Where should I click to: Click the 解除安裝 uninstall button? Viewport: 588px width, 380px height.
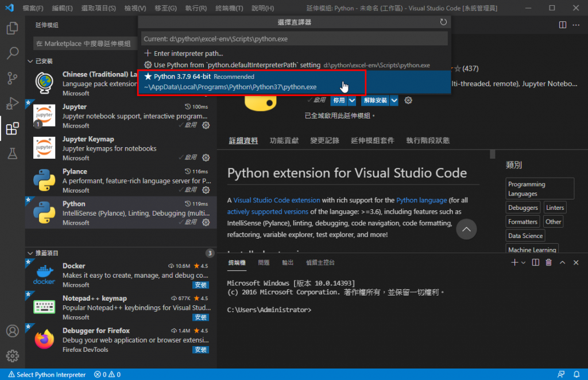pos(376,100)
